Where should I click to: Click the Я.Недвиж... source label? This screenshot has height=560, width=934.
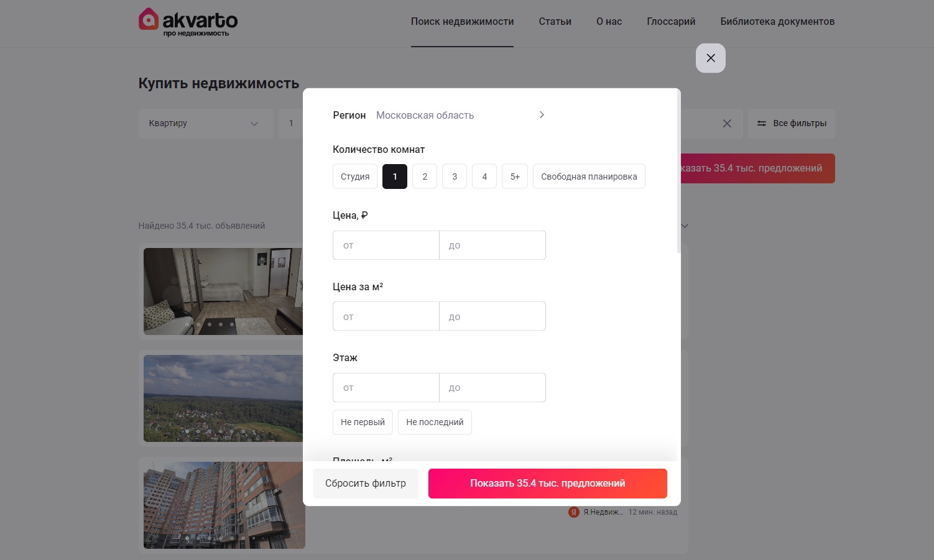tap(603, 512)
